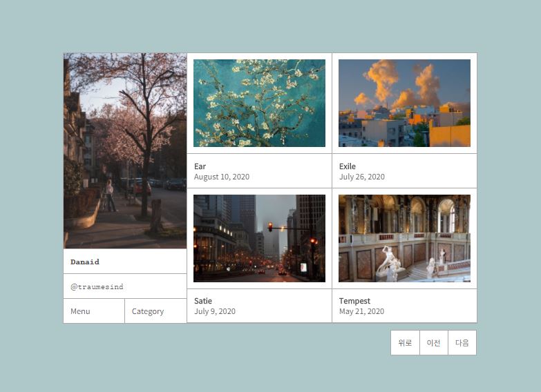Click the 위로 button
Viewport: 541px width, 392px height.
point(405,343)
